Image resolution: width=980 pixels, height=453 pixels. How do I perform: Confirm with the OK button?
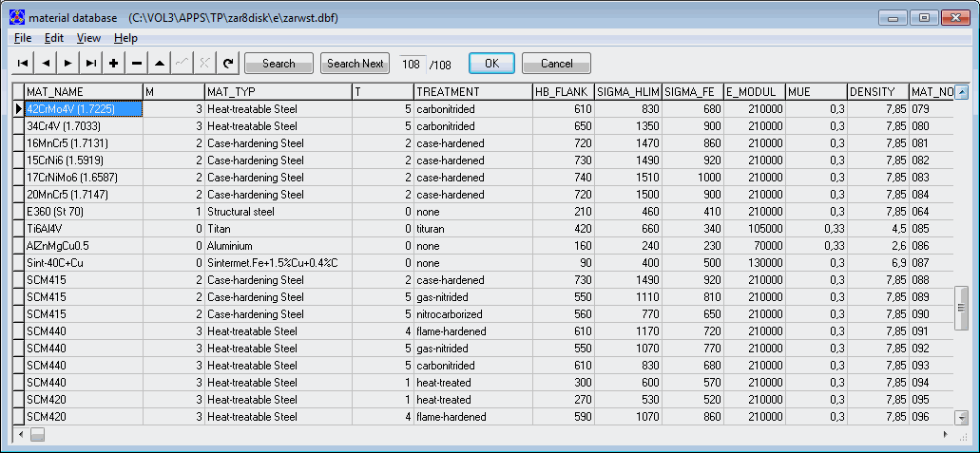click(491, 64)
